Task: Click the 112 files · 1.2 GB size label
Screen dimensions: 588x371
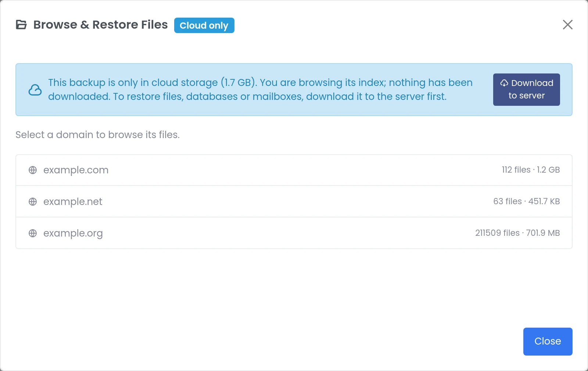Action: (x=531, y=170)
